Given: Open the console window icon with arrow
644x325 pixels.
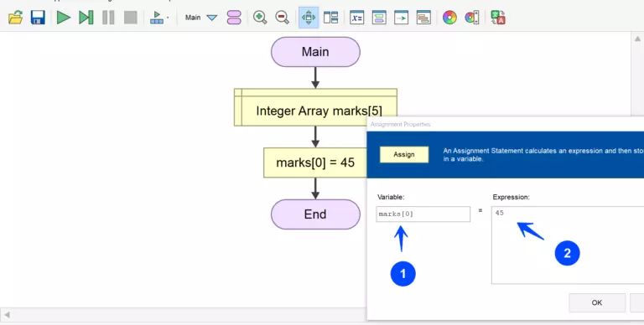Looking at the screenshot, I should (x=402, y=18).
